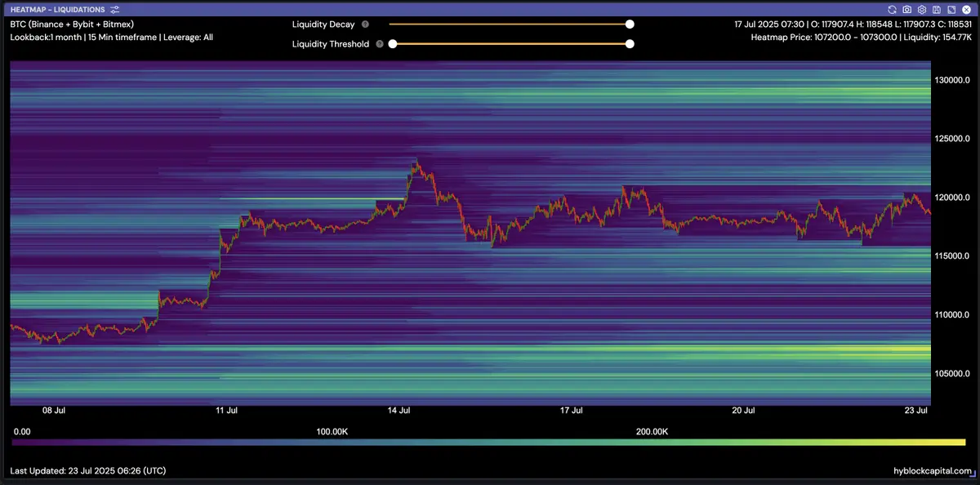This screenshot has height=485, width=980.
Task: Click the left Liquidity Threshold slider handle
Action: click(392, 44)
